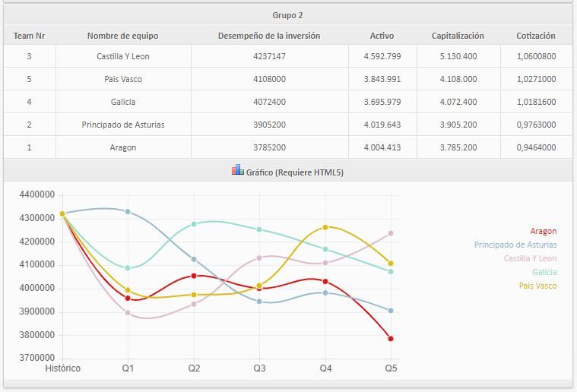Click investment value 4072400
Screen dimensions: 577x392
coord(270,102)
